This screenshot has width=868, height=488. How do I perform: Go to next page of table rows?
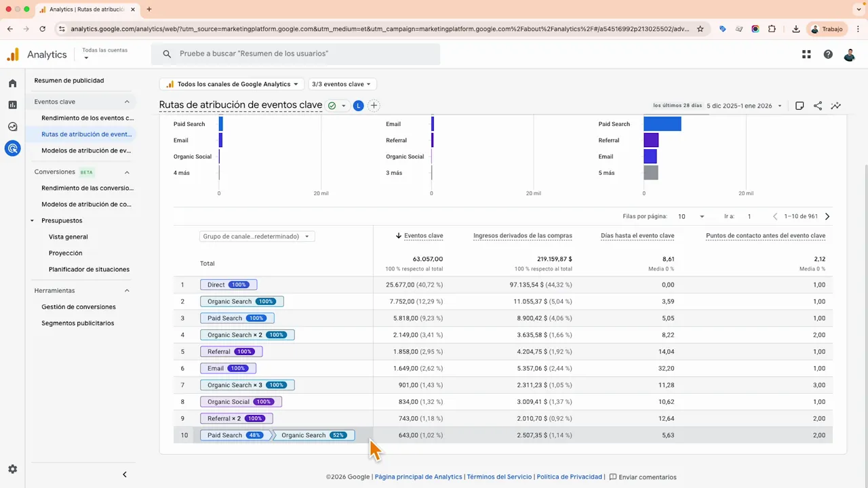pyautogui.click(x=827, y=216)
